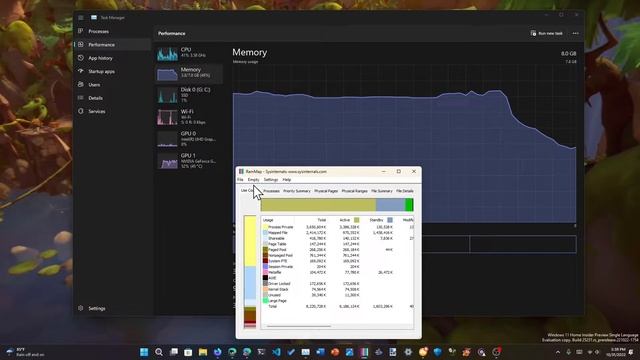Switch to Physical Ranges tab in RamMap

pyautogui.click(x=354, y=191)
